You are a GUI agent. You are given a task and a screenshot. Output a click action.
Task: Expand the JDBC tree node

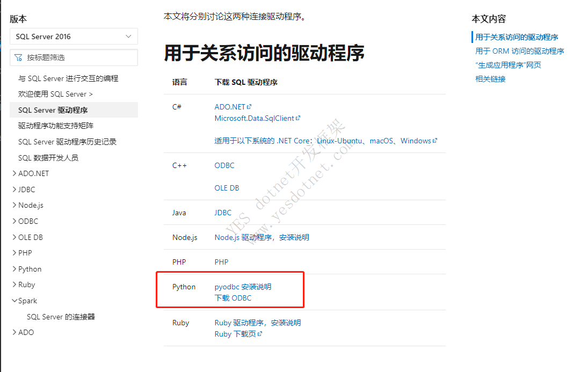[14, 189]
